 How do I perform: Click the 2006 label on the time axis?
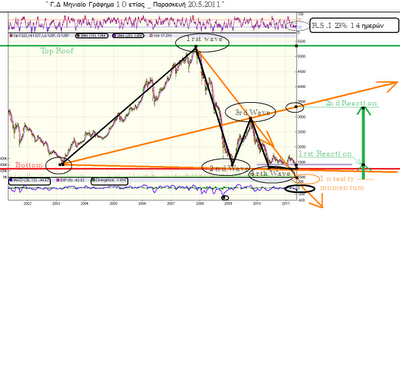pos(142,203)
